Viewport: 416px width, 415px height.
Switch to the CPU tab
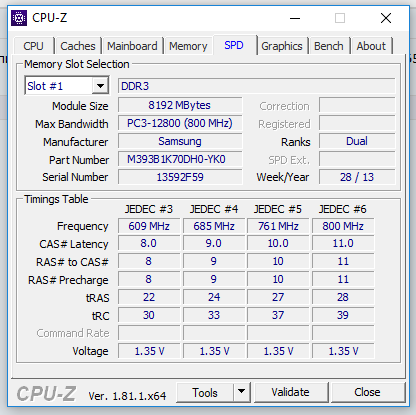33,46
